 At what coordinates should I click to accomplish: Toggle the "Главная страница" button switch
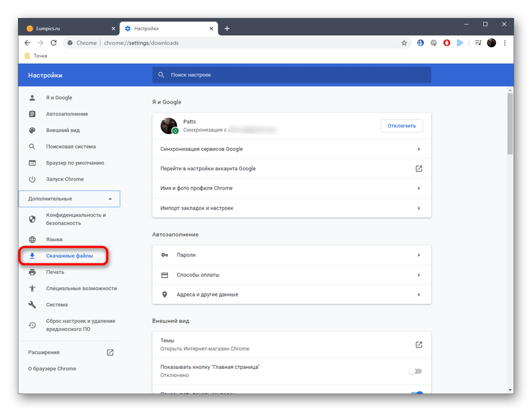(x=415, y=371)
